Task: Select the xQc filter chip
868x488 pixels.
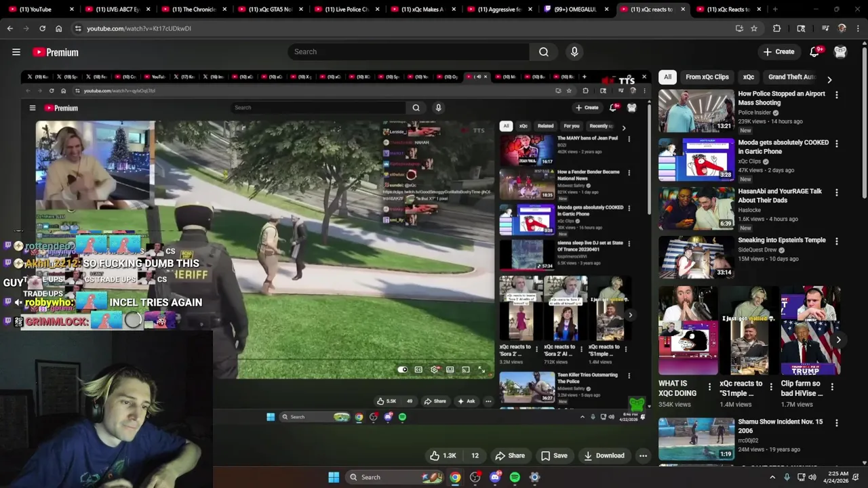Action: pyautogui.click(x=748, y=77)
